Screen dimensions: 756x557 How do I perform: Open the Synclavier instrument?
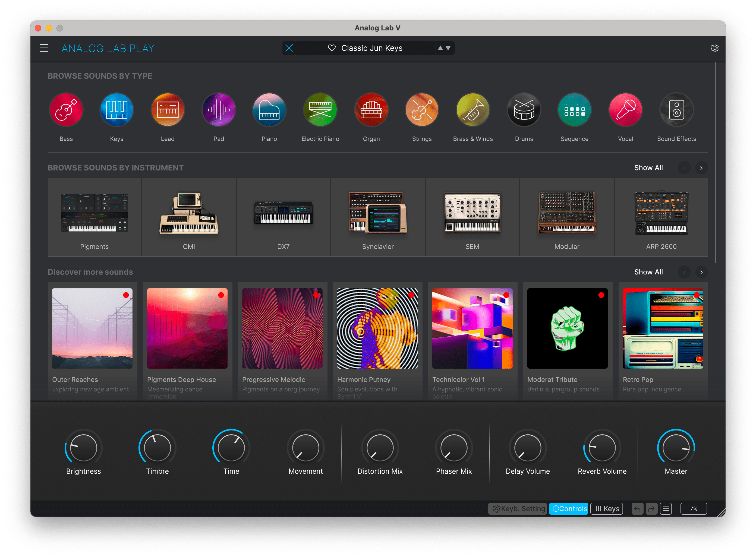(x=378, y=217)
